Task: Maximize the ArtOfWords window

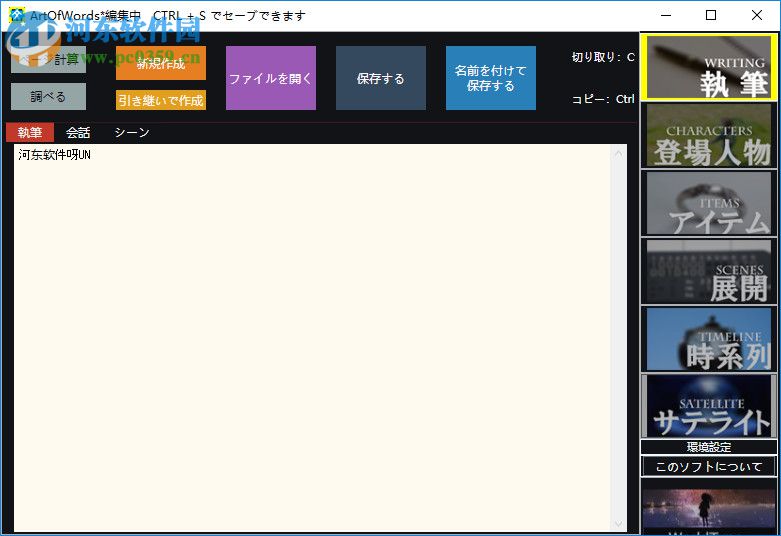Action: [x=711, y=15]
